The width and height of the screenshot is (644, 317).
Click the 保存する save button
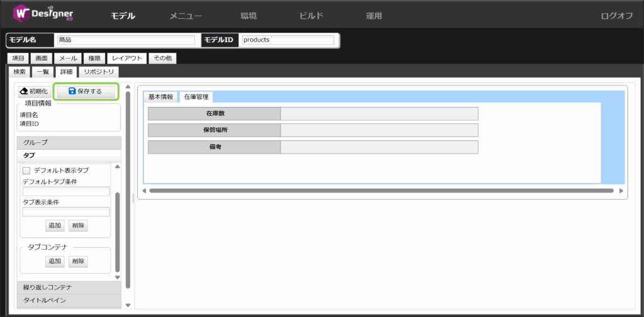tap(86, 91)
